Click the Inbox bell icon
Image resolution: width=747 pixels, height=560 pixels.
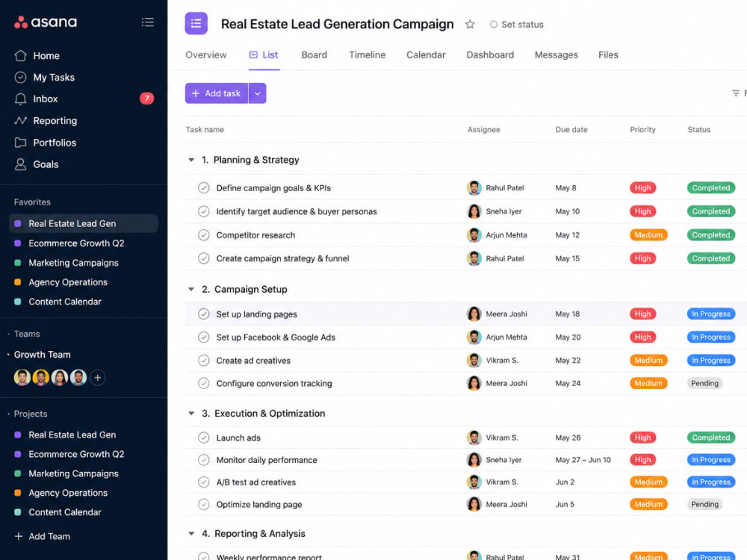click(x=20, y=99)
